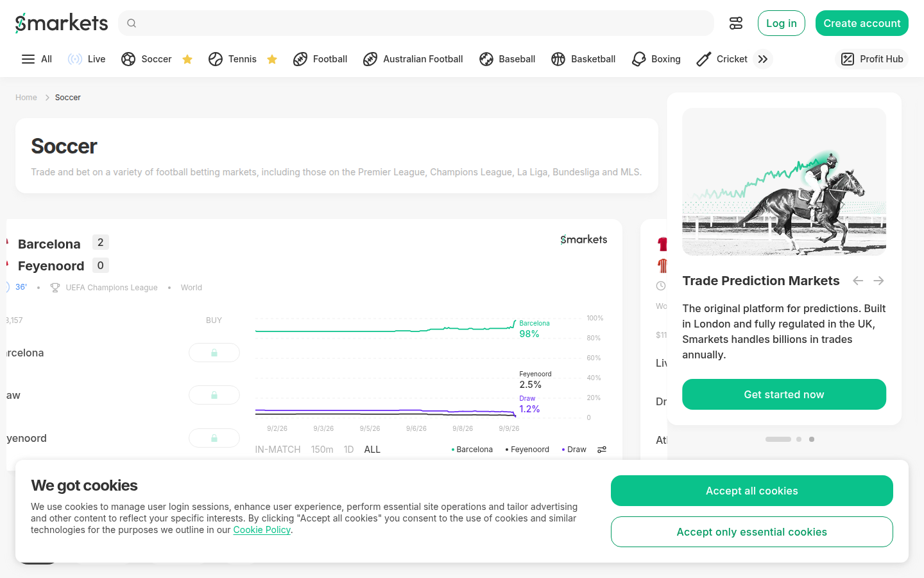Open the settings toggles icon near Log in
This screenshot has width=924, height=578.
(x=736, y=23)
